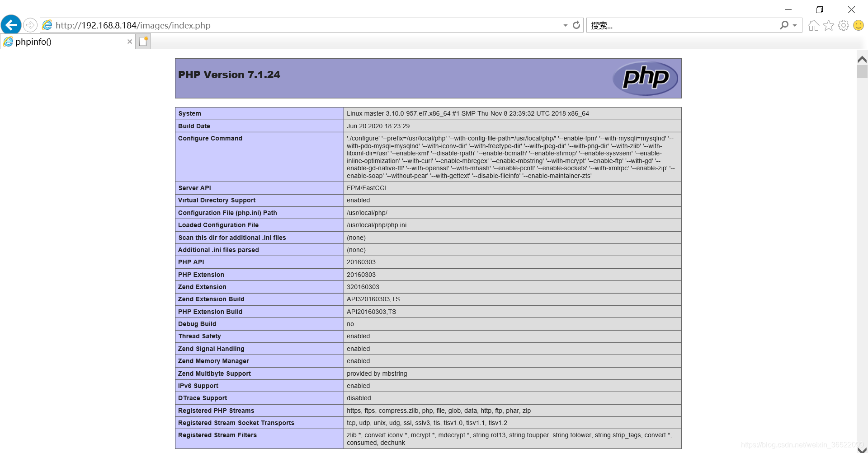Click 'Zend Multibyte Support' label
The width and height of the screenshot is (868, 453).
[x=214, y=374]
